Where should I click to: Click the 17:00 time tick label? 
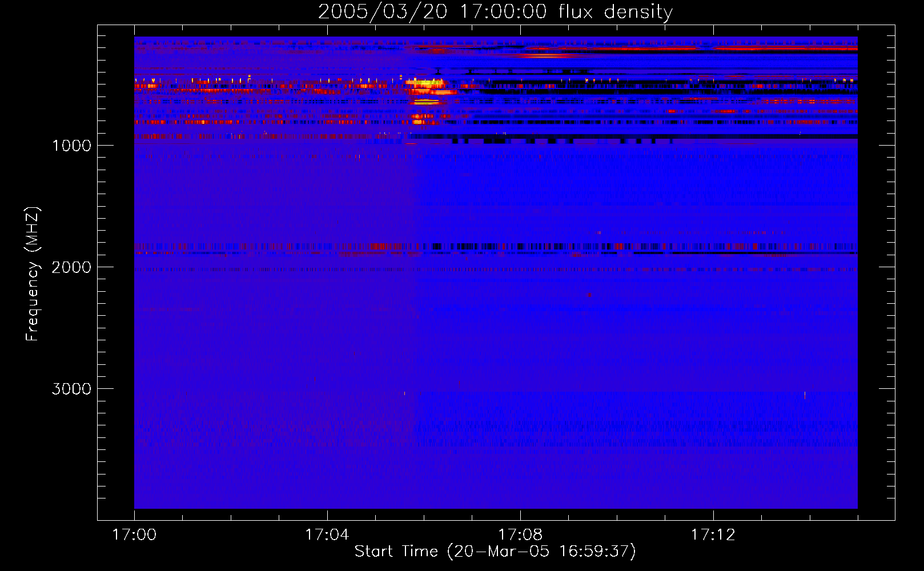pos(134,535)
